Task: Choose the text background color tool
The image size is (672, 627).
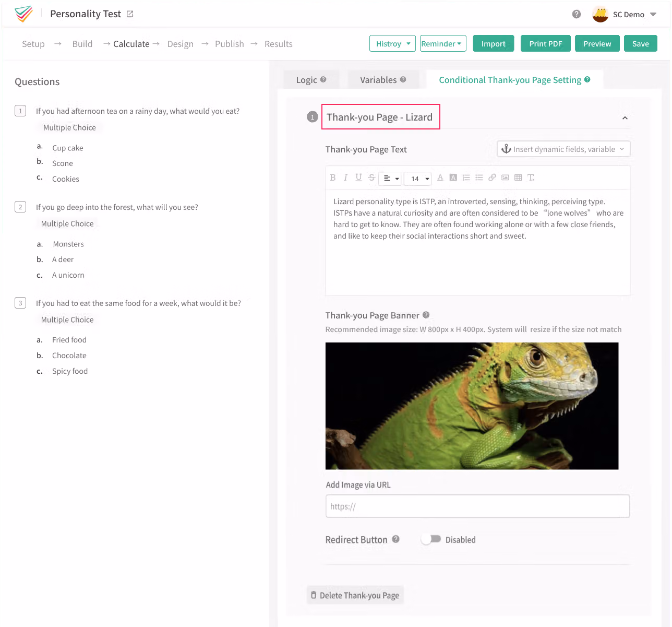Action: tap(453, 178)
